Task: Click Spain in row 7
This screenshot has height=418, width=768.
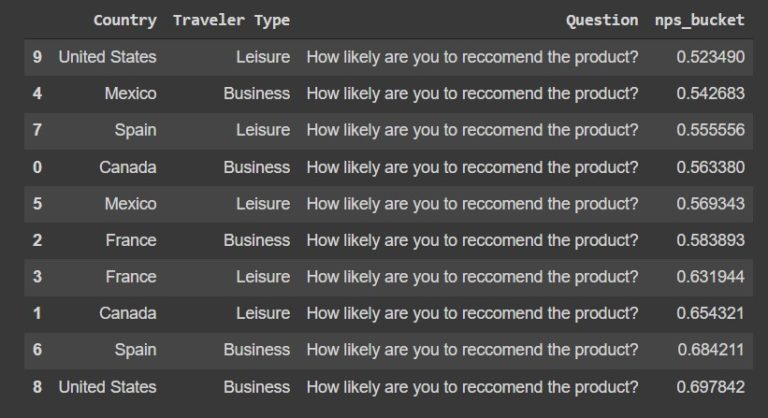Action: pyautogui.click(x=135, y=130)
